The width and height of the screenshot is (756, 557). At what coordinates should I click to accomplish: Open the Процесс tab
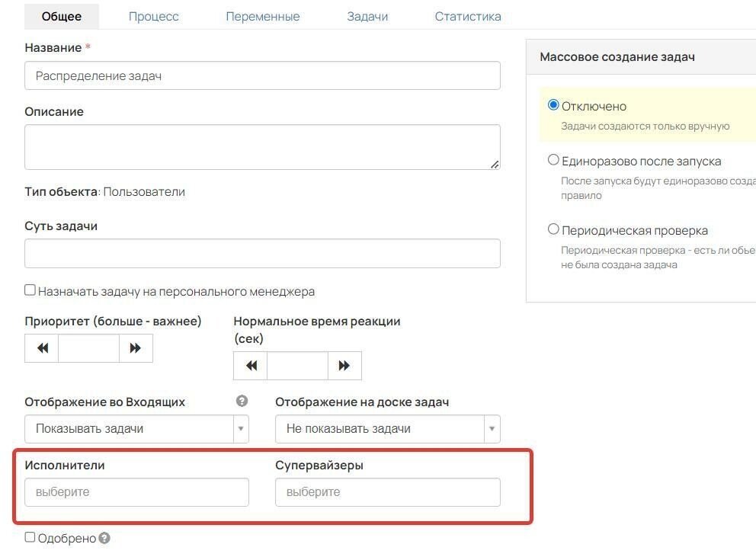click(x=154, y=17)
